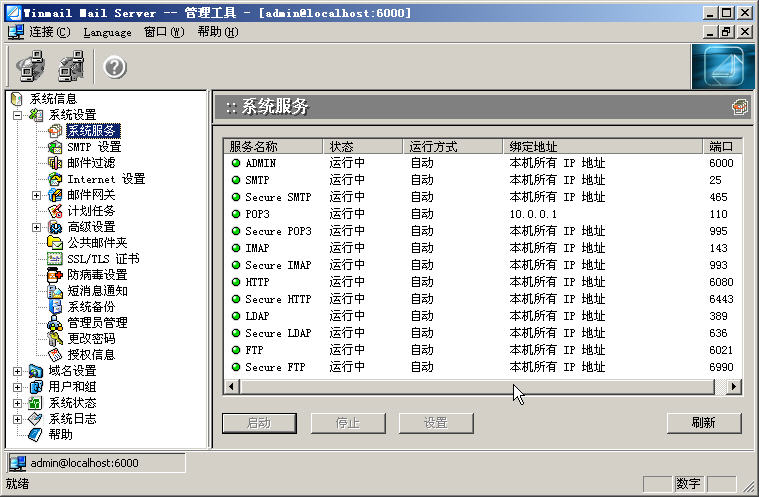The width and height of the screenshot is (759, 497).
Task: Sort by the 服务名称 column header
Action: 272,146
